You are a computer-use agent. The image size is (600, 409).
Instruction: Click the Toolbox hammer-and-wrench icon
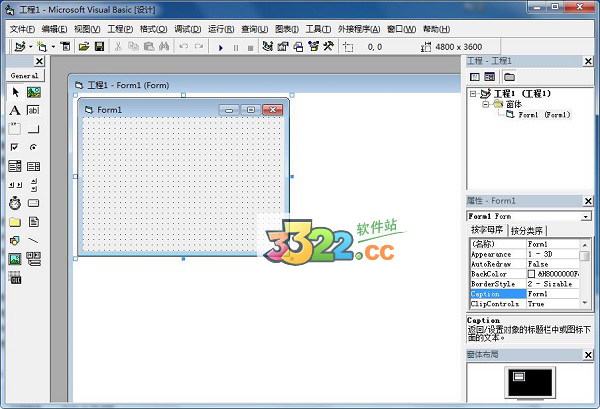(x=328, y=47)
